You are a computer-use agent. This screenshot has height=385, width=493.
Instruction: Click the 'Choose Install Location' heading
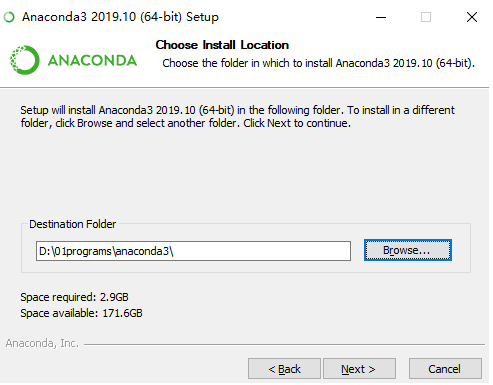click(222, 45)
